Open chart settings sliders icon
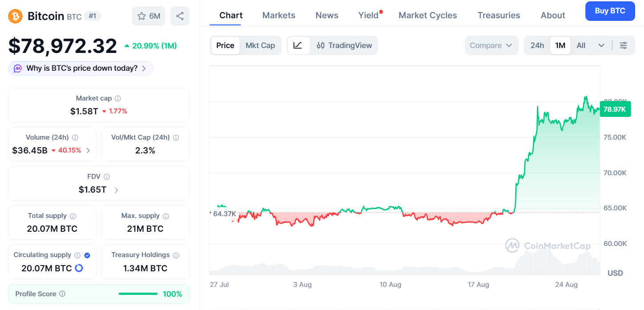This screenshot has width=644, height=310. [x=624, y=45]
